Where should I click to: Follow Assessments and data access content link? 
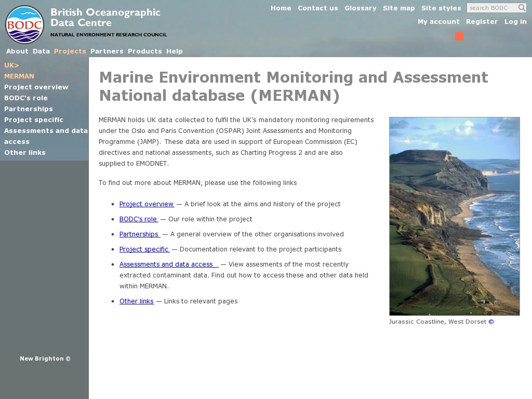[169, 264]
